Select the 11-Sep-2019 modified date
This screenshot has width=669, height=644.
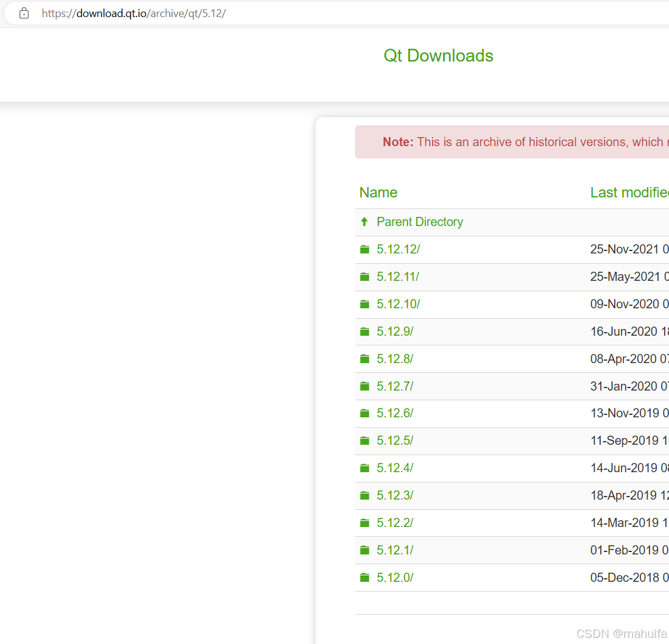point(625,441)
